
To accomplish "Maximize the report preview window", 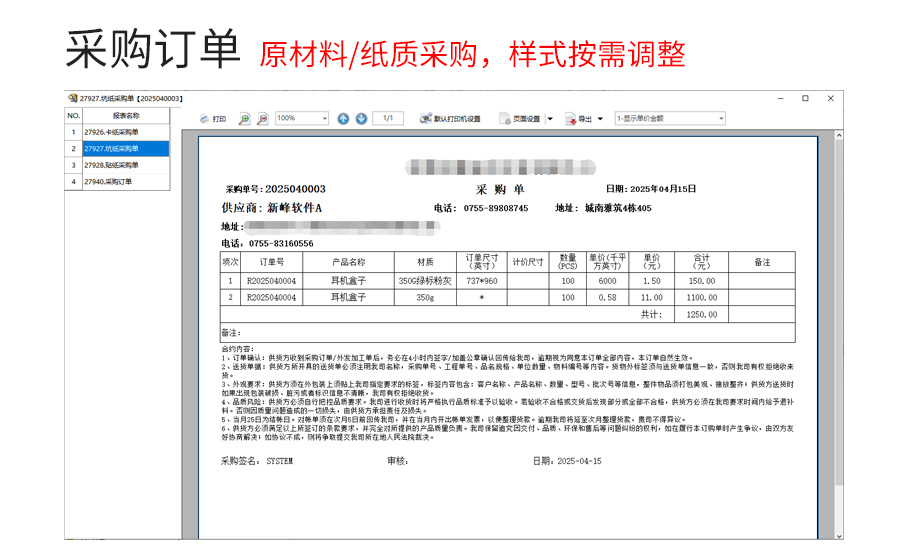I will pos(805,98).
